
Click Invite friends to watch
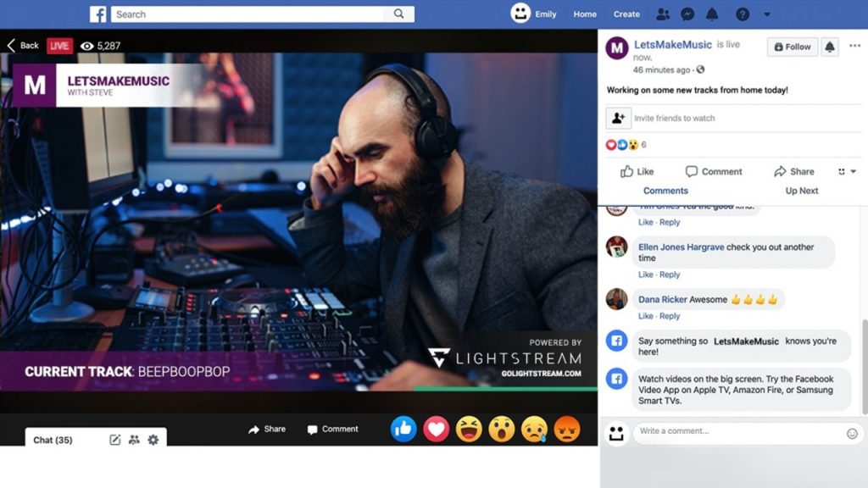674,118
